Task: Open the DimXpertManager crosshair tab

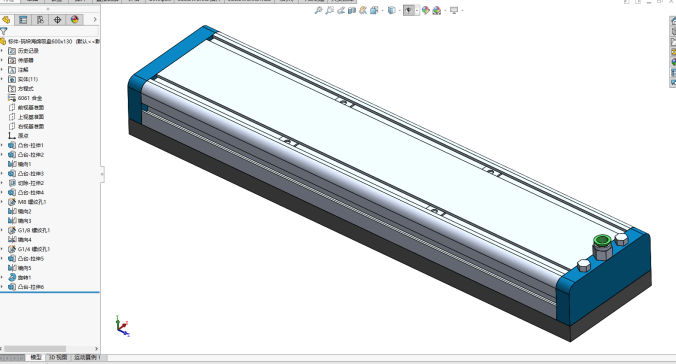Action: [57, 20]
